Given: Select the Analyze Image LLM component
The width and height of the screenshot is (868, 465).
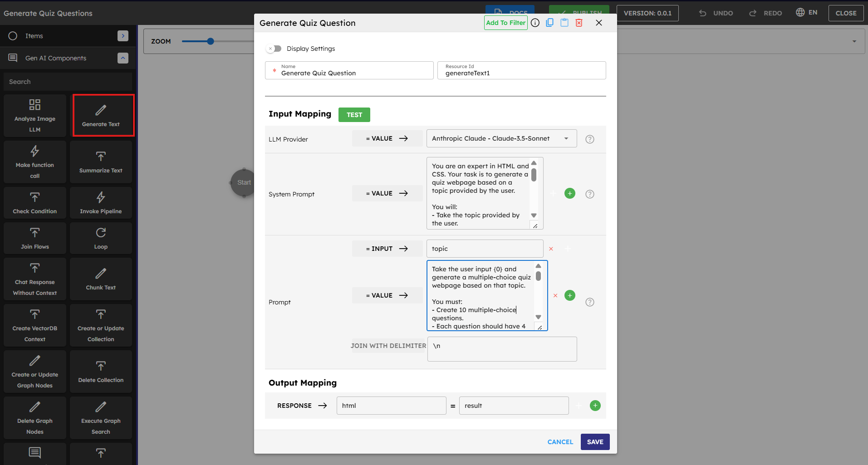Looking at the screenshot, I should tap(35, 116).
